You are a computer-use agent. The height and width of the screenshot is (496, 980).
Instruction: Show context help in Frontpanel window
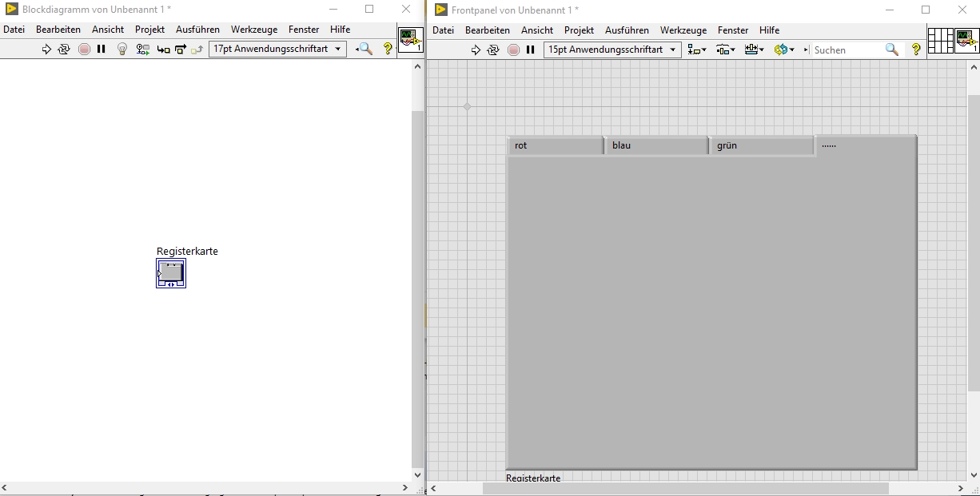[x=916, y=50]
